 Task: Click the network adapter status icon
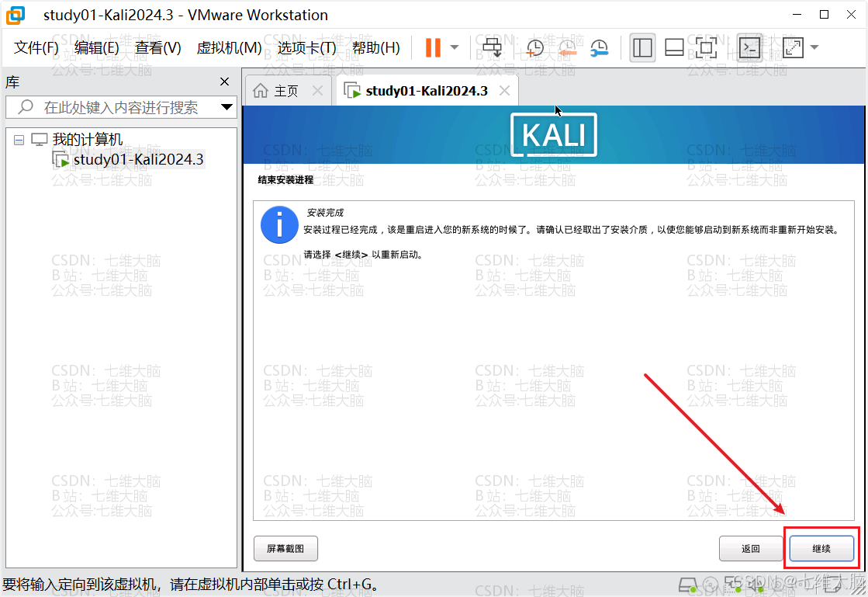(x=733, y=585)
